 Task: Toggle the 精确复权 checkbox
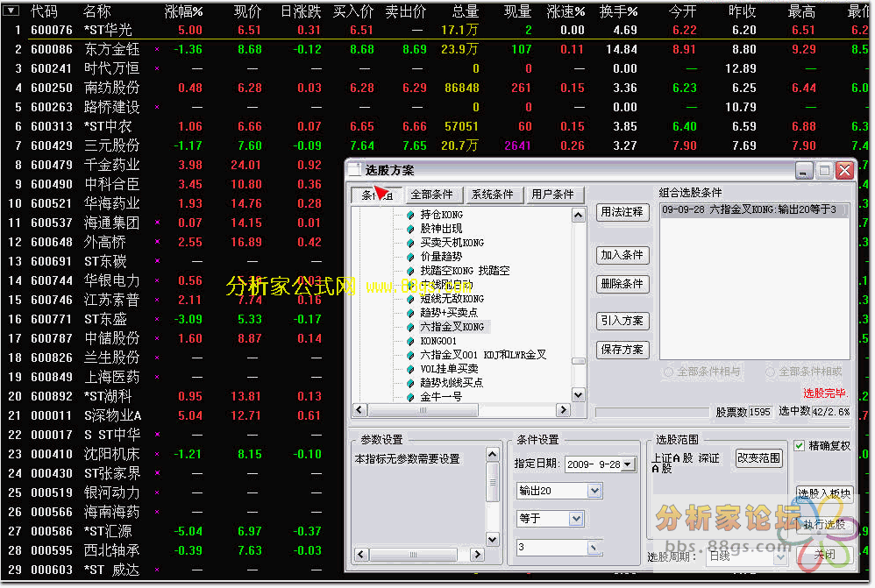point(799,446)
